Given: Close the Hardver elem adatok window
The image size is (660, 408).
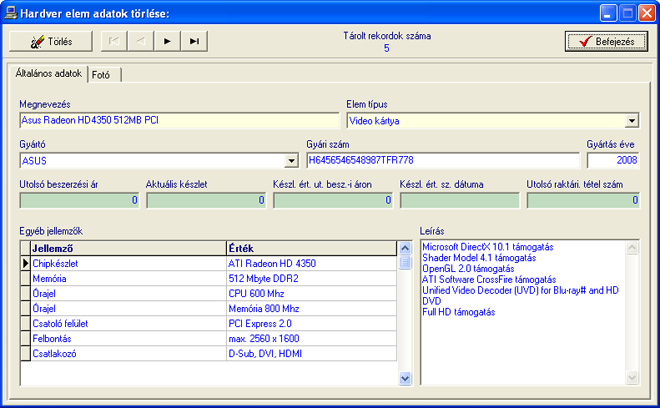Looking at the screenshot, I should 647,13.
